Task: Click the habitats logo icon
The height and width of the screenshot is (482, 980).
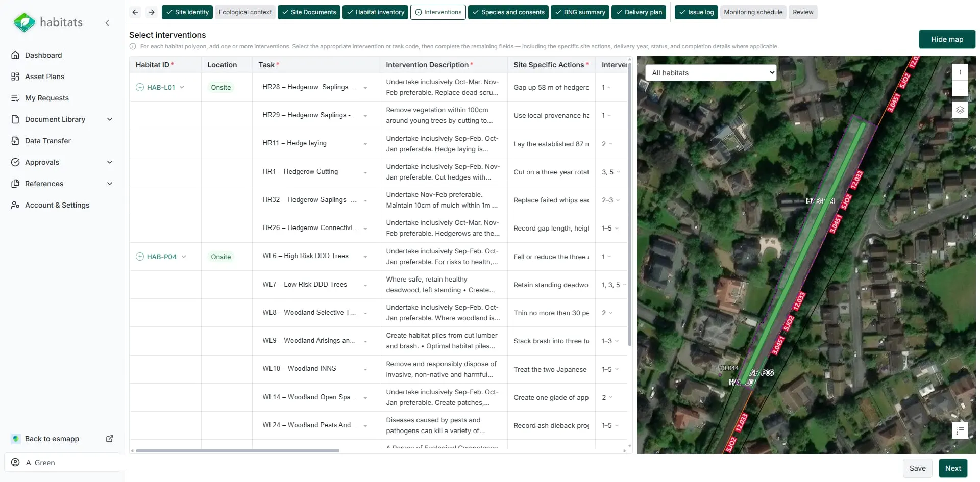Action: tap(24, 22)
